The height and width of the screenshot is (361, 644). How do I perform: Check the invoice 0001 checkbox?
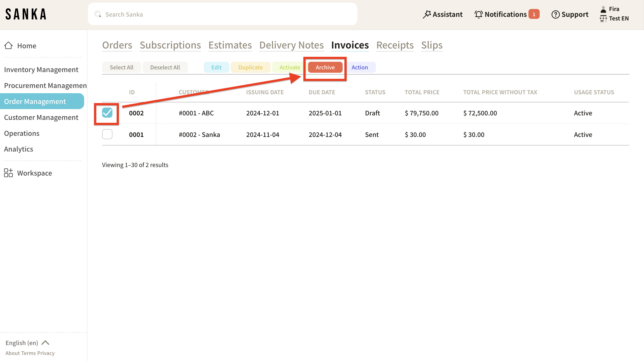pos(107,134)
